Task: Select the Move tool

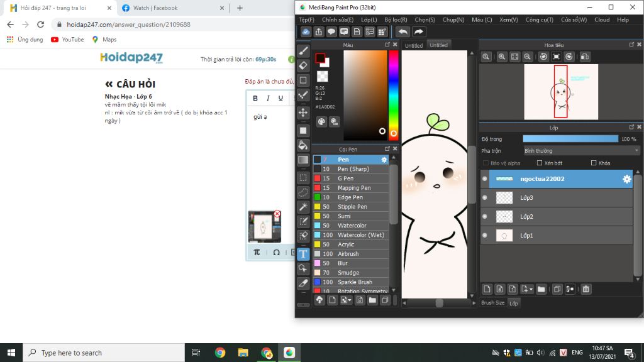Action: [x=303, y=112]
